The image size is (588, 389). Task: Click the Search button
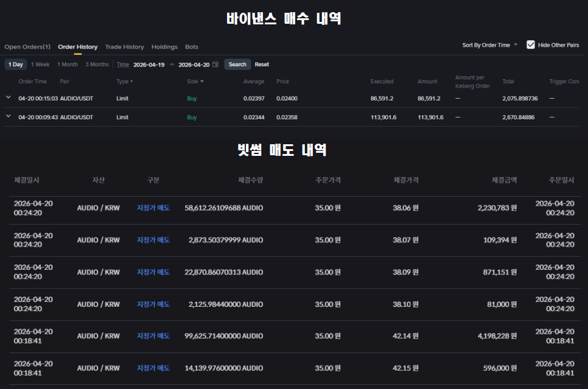pyautogui.click(x=237, y=65)
